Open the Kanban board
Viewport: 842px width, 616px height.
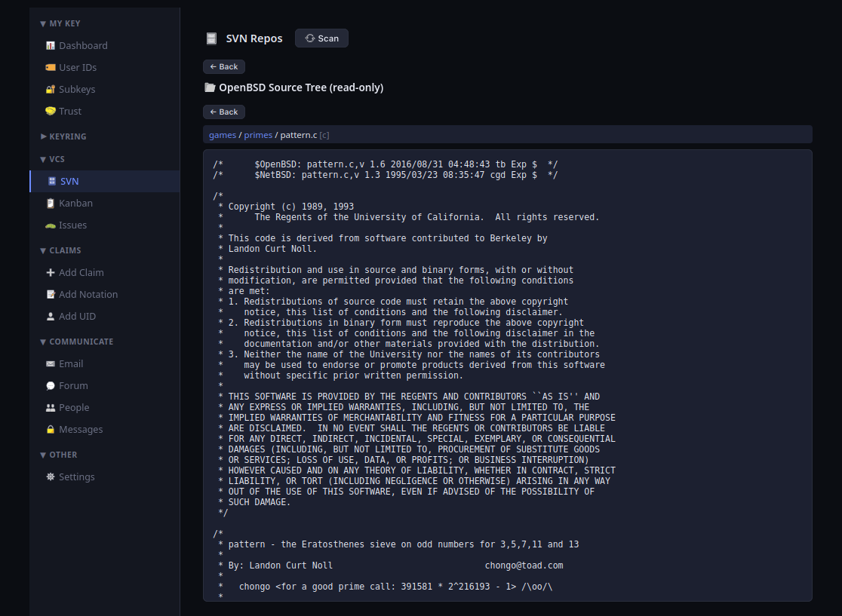[105, 204]
